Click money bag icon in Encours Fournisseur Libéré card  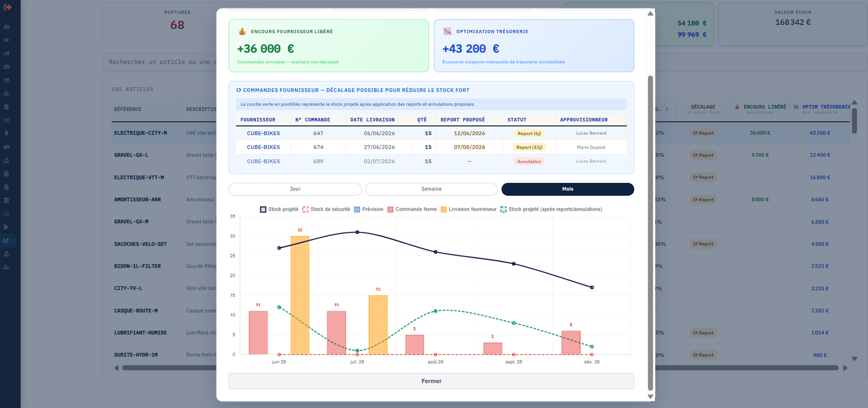(242, 31)
